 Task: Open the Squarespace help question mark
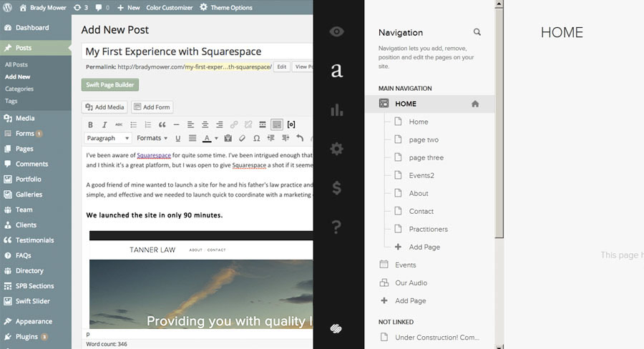tap(336, 226)
